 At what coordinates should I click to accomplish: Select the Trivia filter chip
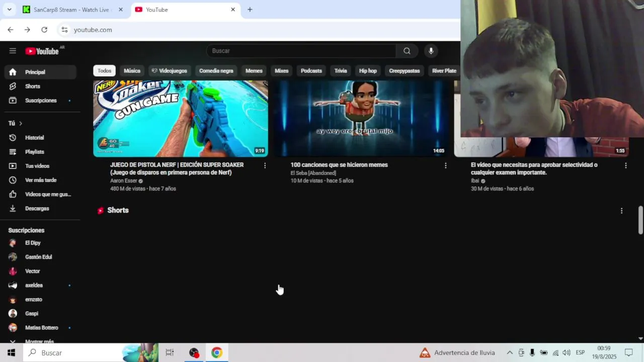(341, 71)
